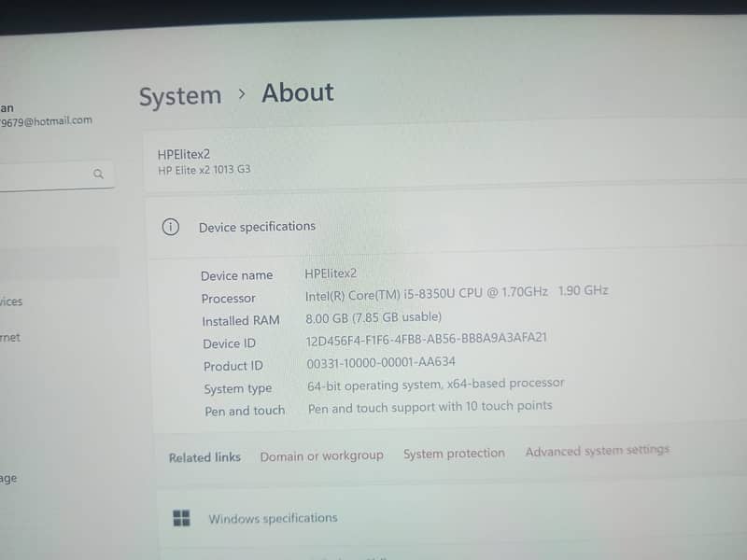Click the Pen and touch label
This screenshot has height=560, width=747.
click(245, 411)
